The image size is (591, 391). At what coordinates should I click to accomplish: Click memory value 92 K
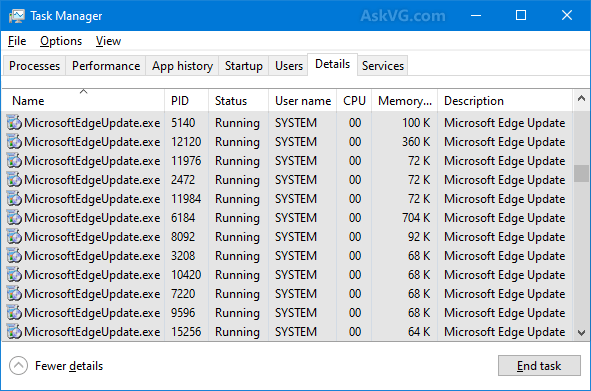click(x=419, y=237)
